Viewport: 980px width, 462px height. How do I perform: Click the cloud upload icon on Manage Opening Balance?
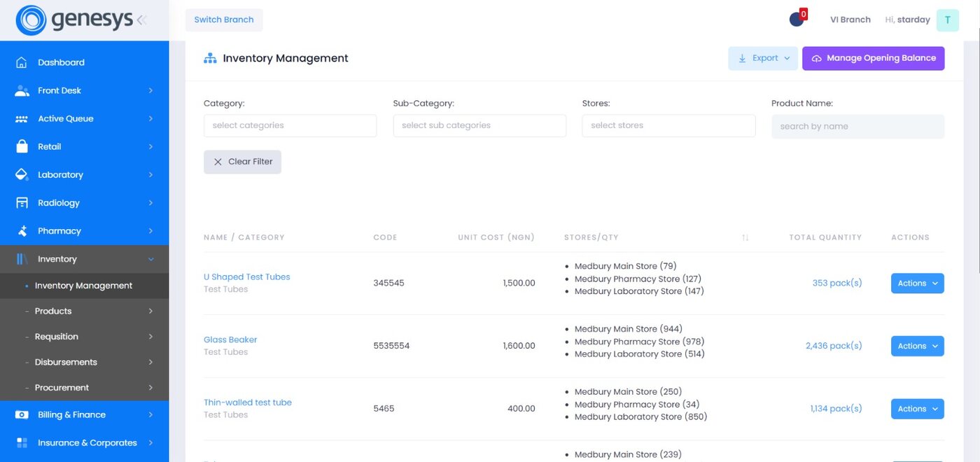(x=816, y=59)
